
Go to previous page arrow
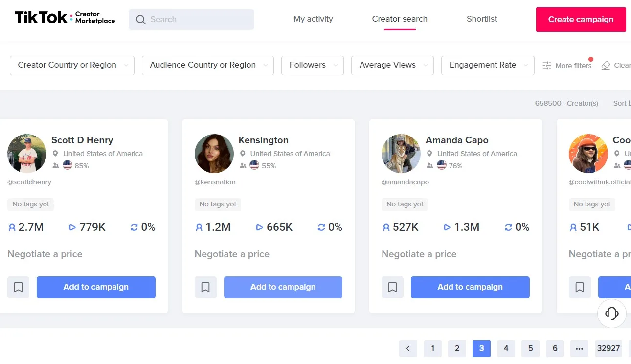[x=408, y=348]
